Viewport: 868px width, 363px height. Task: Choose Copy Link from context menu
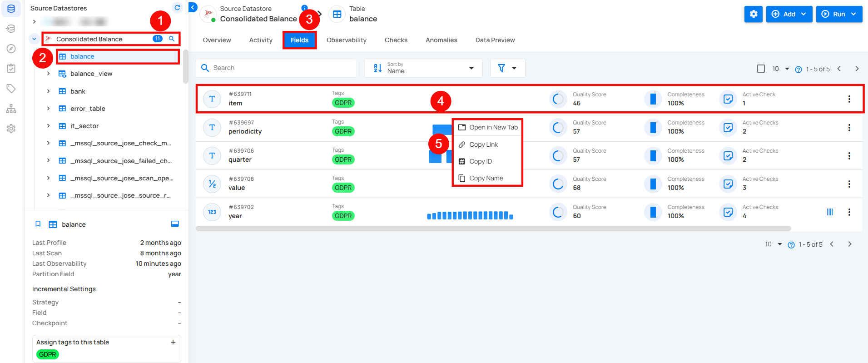coord(483,144)
